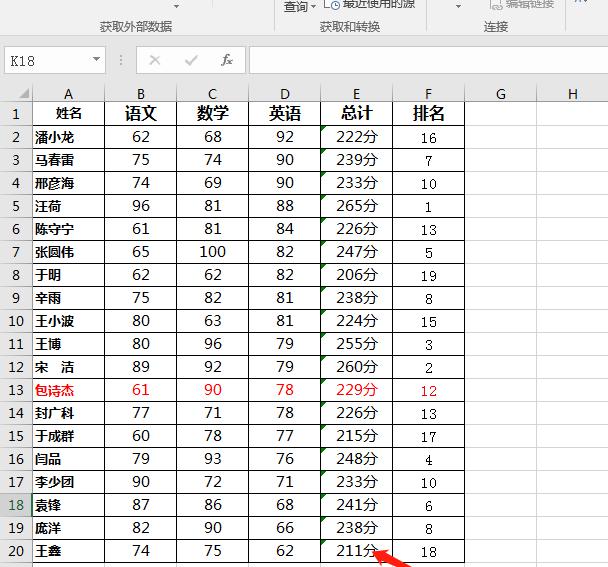Click the rank cell 16 in column F
This screenshot has height=567, width=608.
pyautogui.click(x=428, y=137)
